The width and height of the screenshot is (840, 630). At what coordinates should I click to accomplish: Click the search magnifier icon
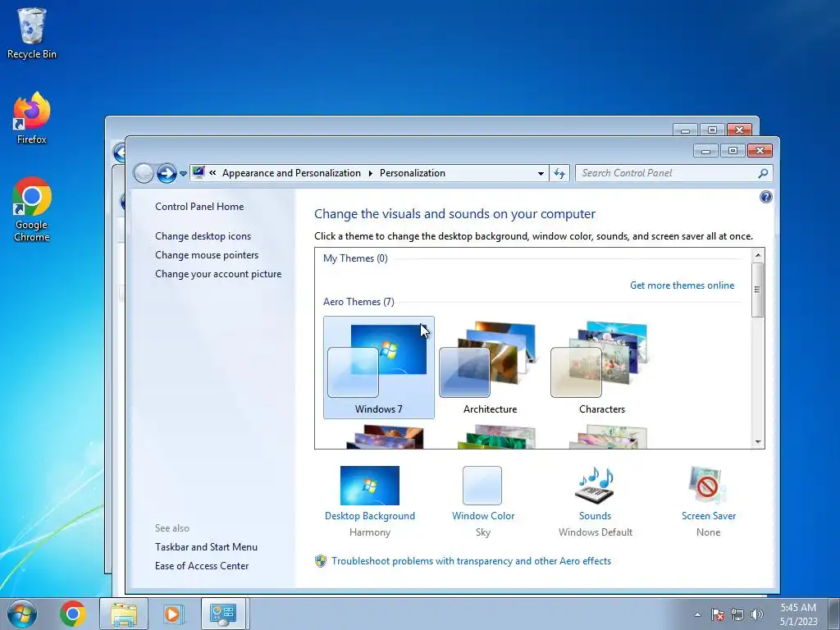(x=763, y=173)
